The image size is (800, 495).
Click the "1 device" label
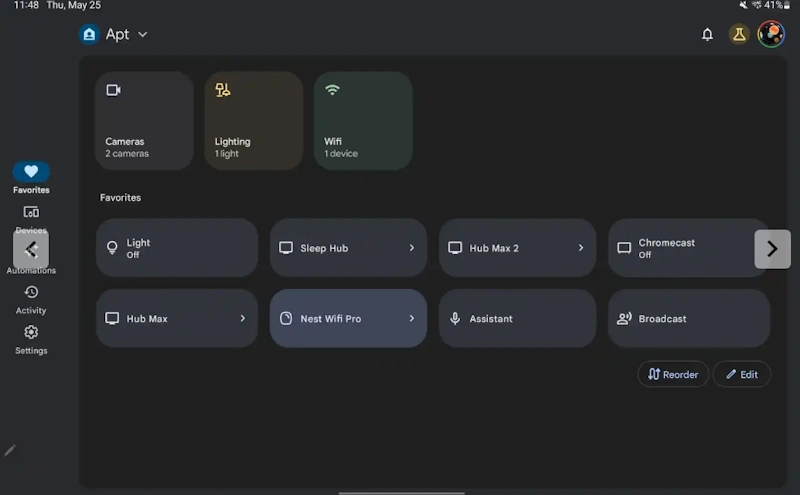(341, 154)
